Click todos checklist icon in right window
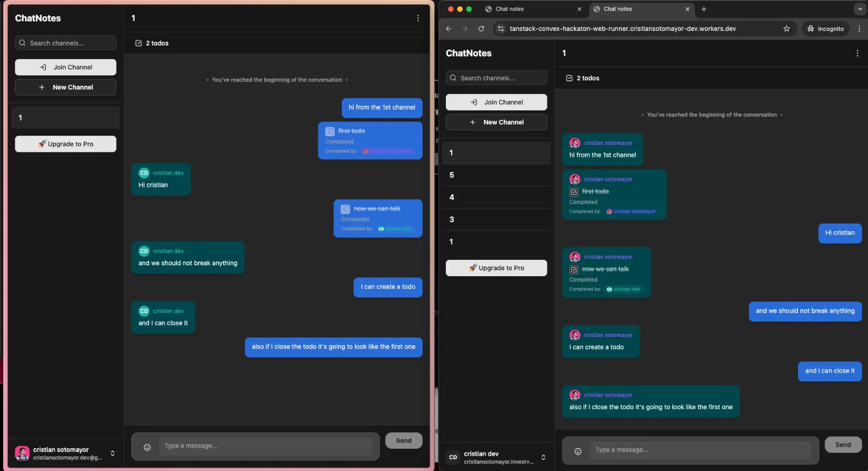 (x=569, y=78)
